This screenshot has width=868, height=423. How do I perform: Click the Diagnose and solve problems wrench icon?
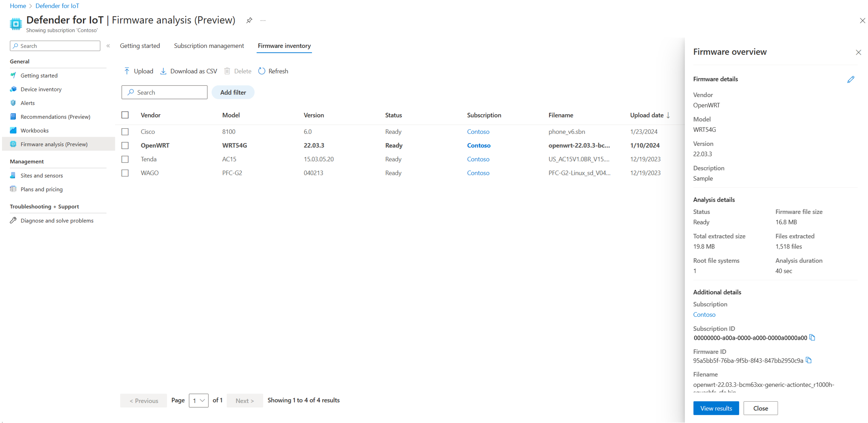(13, 220)
